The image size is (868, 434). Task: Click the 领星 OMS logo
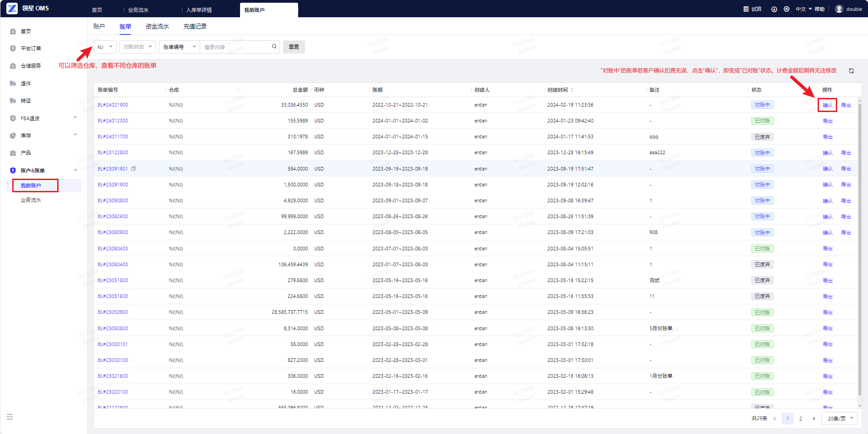[x=28, y=9]
